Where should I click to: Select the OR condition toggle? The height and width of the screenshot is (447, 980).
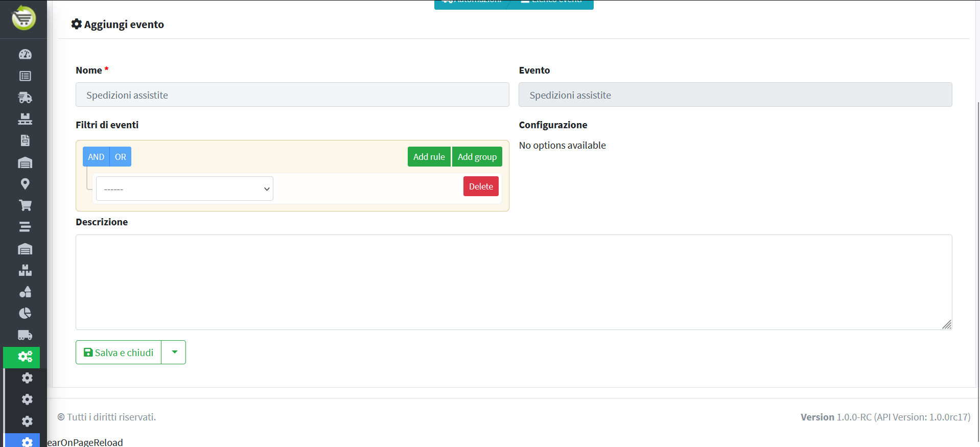point(121,157)
